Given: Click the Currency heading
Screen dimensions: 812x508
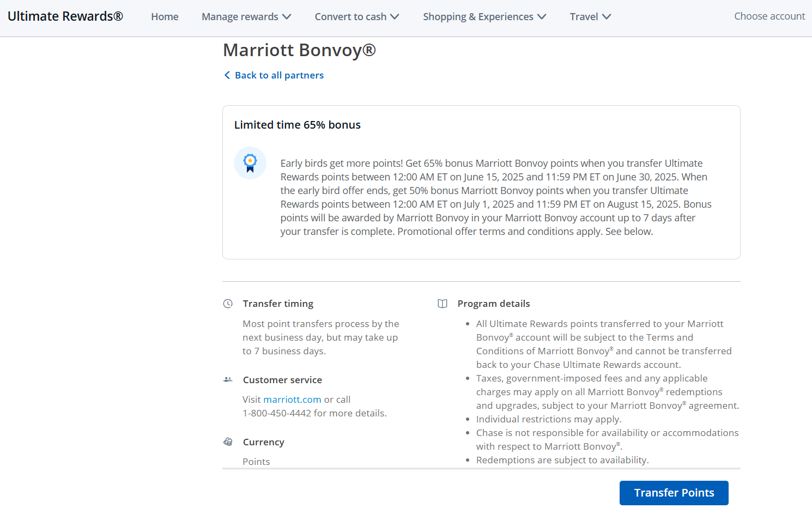Looking at the screenshot, I should [264, 442].
